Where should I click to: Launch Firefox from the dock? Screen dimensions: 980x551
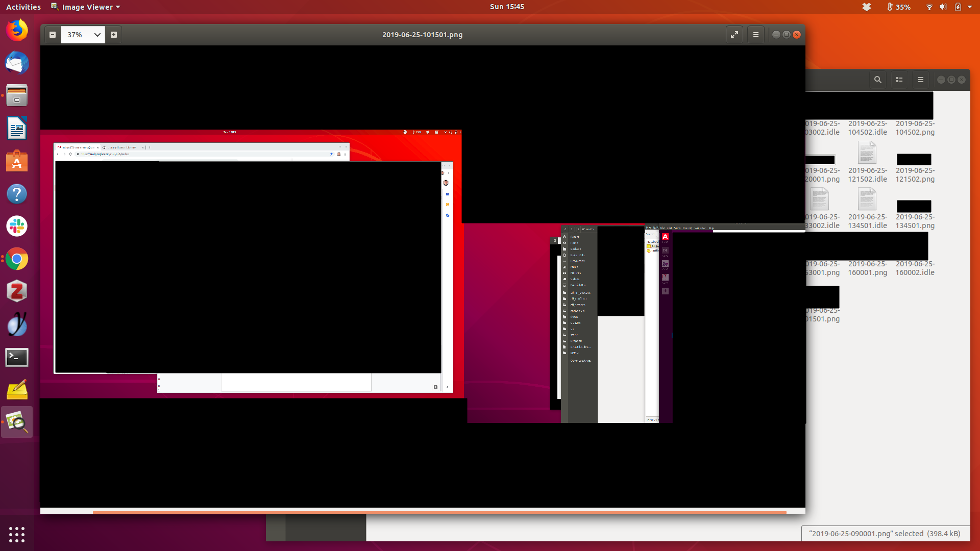coord(17,31)
